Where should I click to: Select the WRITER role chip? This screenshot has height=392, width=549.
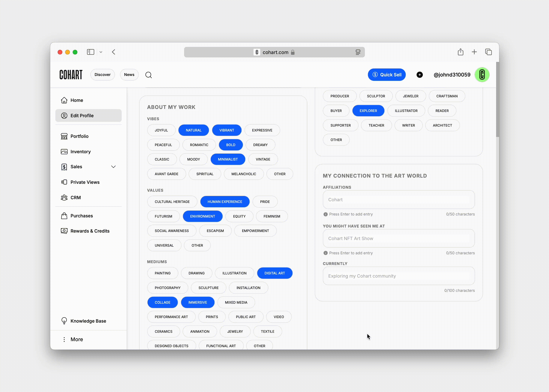[408, 125]
